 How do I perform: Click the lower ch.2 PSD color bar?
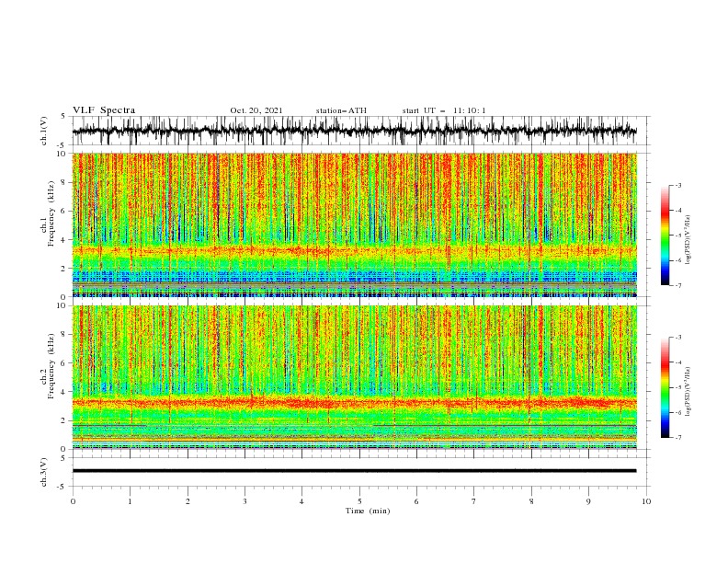click(665, 387)
